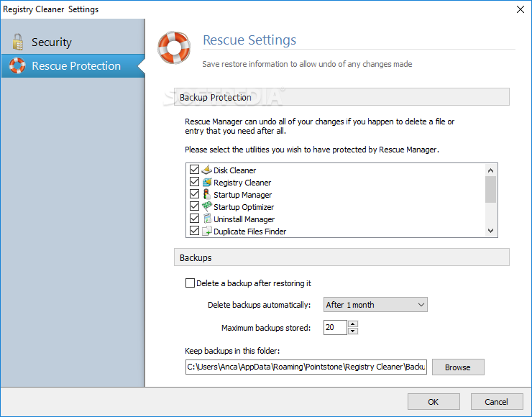The width and height of the screenshot is (532, 417).
Task: Disable Uninstall Manager protection checkbox
Action: click(x=194, y=219)
